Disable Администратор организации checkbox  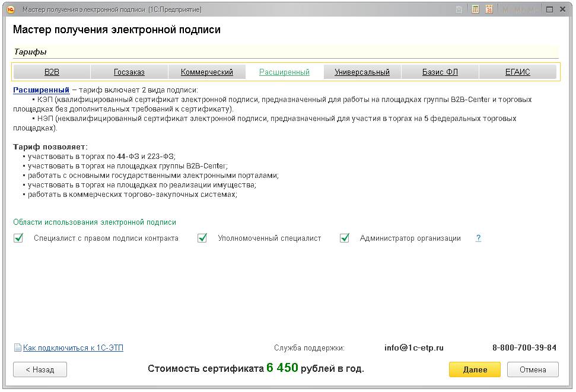click(345, 238)
